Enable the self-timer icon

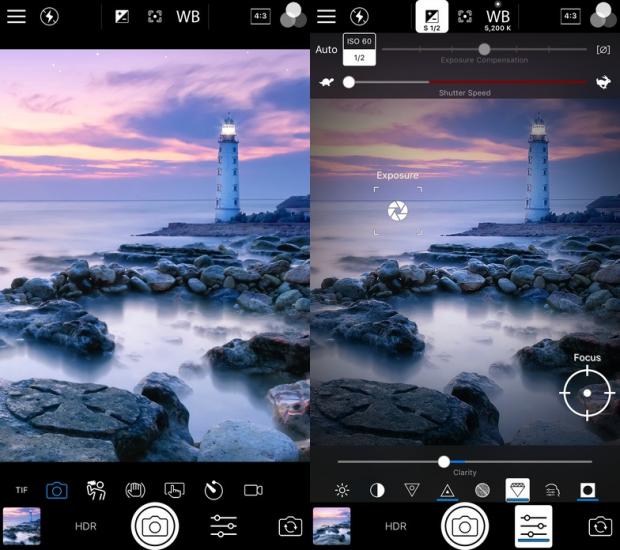coord(213,490)
